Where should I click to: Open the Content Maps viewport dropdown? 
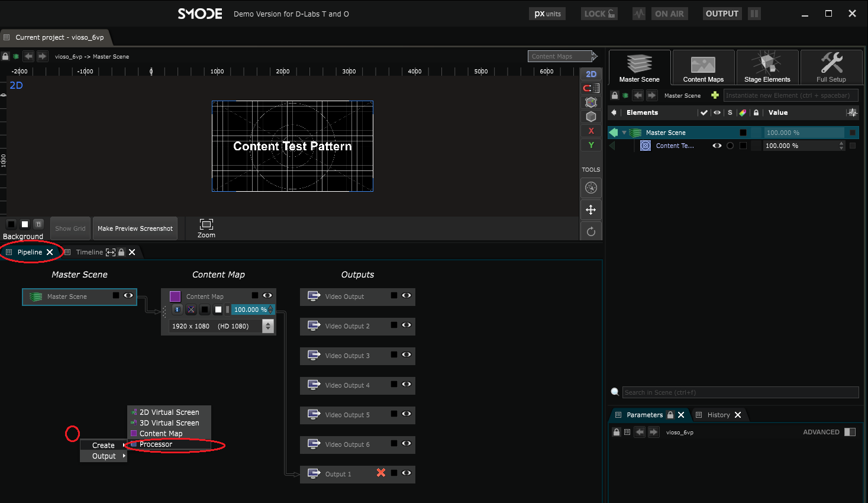(x=563, y=56)
